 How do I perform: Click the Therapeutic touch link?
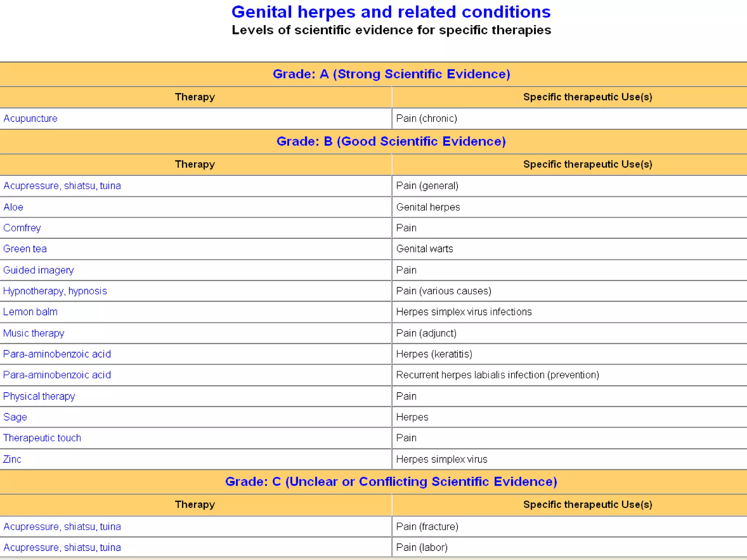(x=42, y=438)
